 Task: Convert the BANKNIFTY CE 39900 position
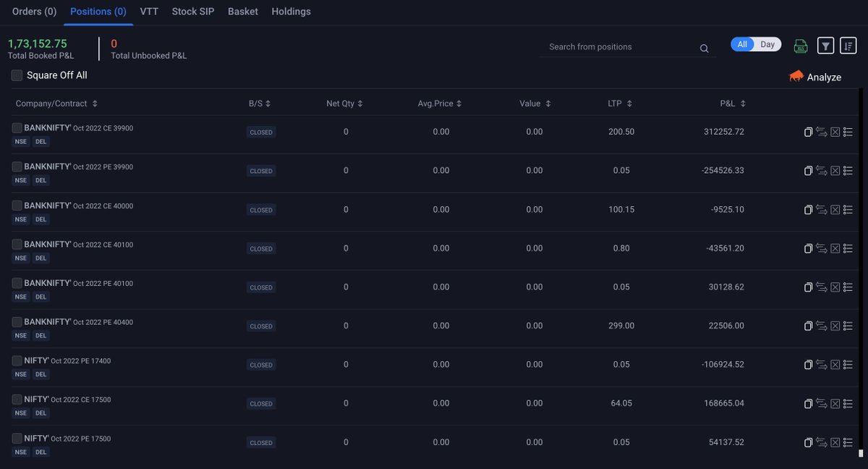click(822, 132)
